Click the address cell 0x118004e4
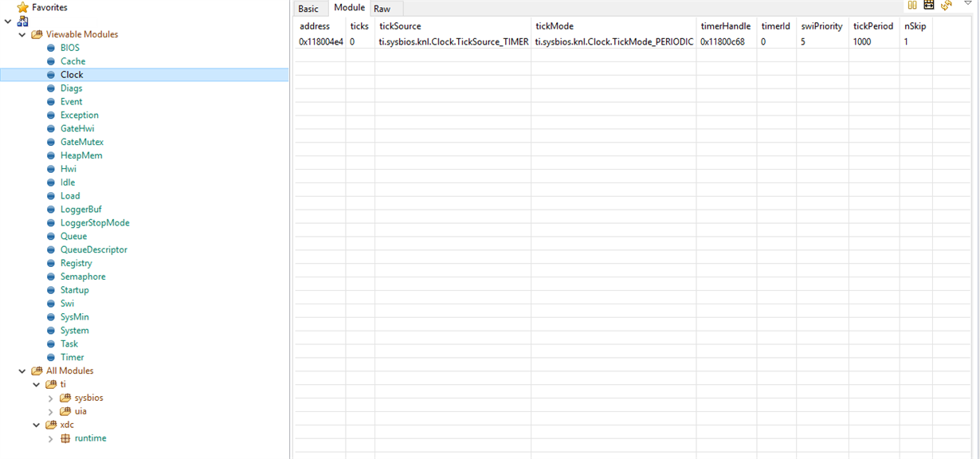This screenshot has width=980, height=459. point(321,41)
